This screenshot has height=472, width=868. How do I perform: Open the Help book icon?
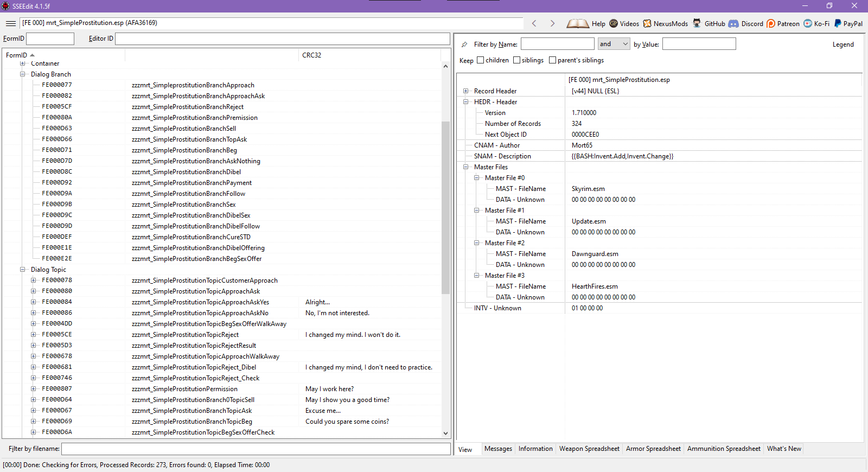578,23
